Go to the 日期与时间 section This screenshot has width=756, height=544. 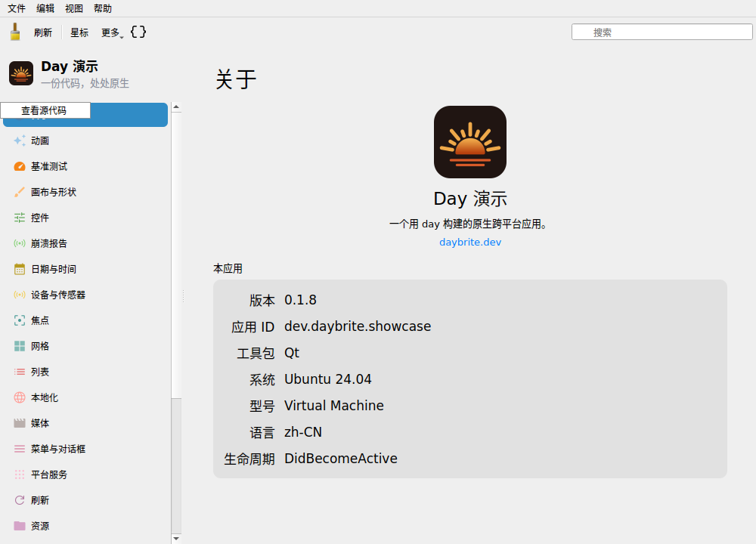[x=85, y=269]
